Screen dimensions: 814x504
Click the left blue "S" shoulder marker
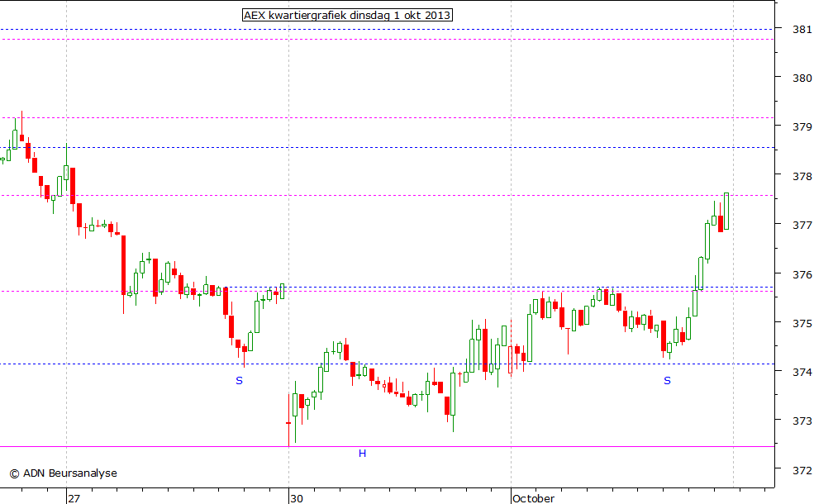[x=239, y=381]
